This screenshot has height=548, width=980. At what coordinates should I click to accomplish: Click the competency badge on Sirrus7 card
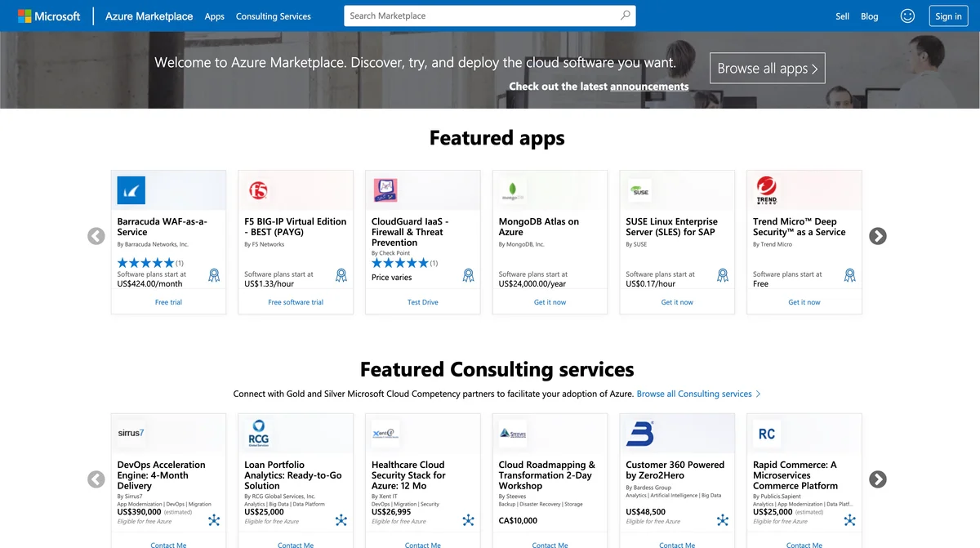214,519
